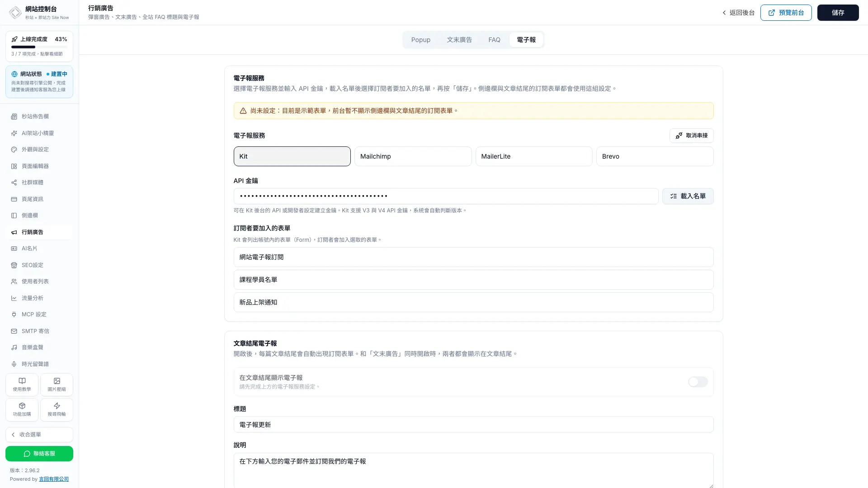Go back via 返回後台

click(738, 13)
